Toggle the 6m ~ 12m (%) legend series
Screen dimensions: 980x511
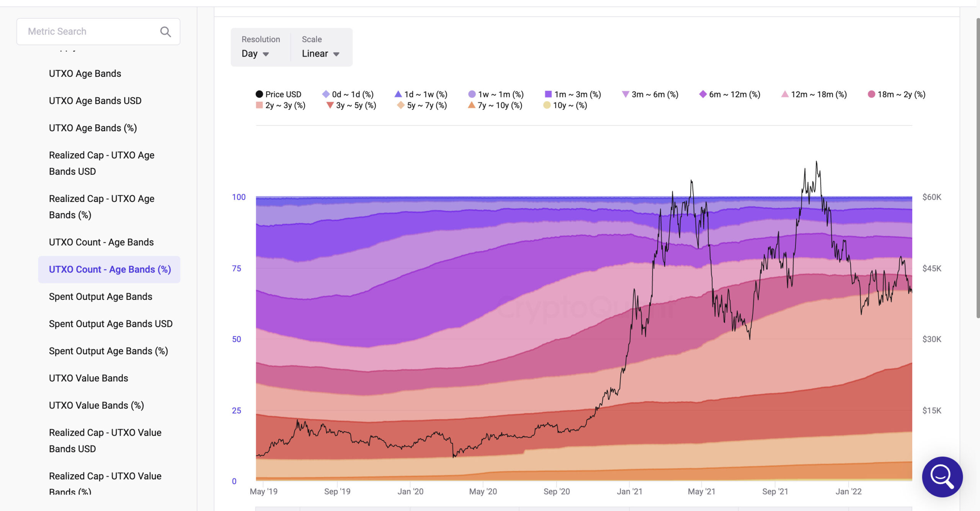(730, 94)
